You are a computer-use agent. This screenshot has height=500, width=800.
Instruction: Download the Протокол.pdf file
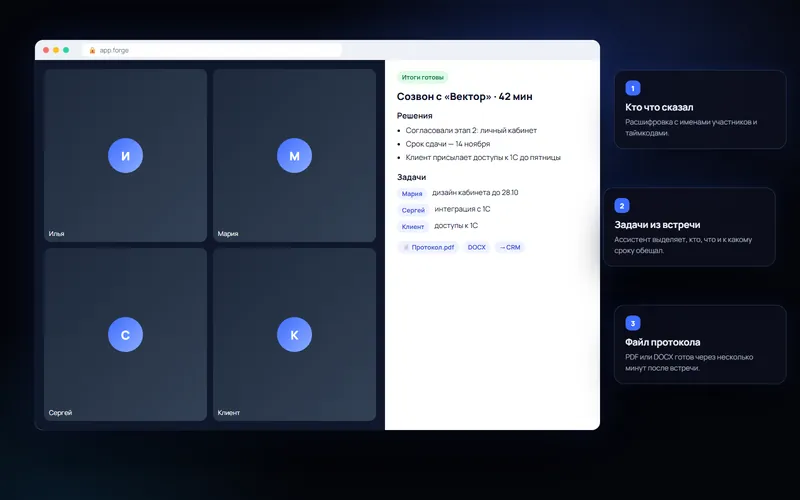point(429,247)
